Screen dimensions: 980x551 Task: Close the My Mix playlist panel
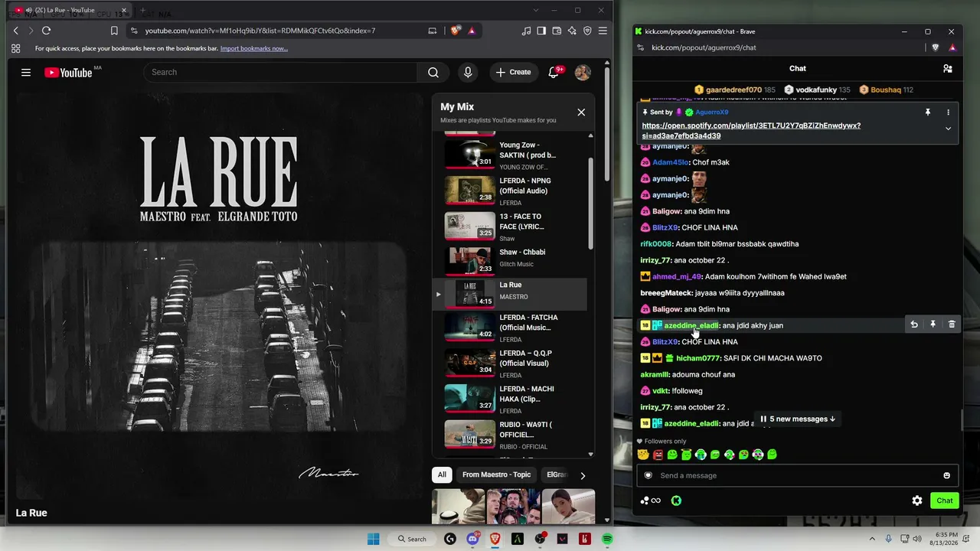pos(581,112)
